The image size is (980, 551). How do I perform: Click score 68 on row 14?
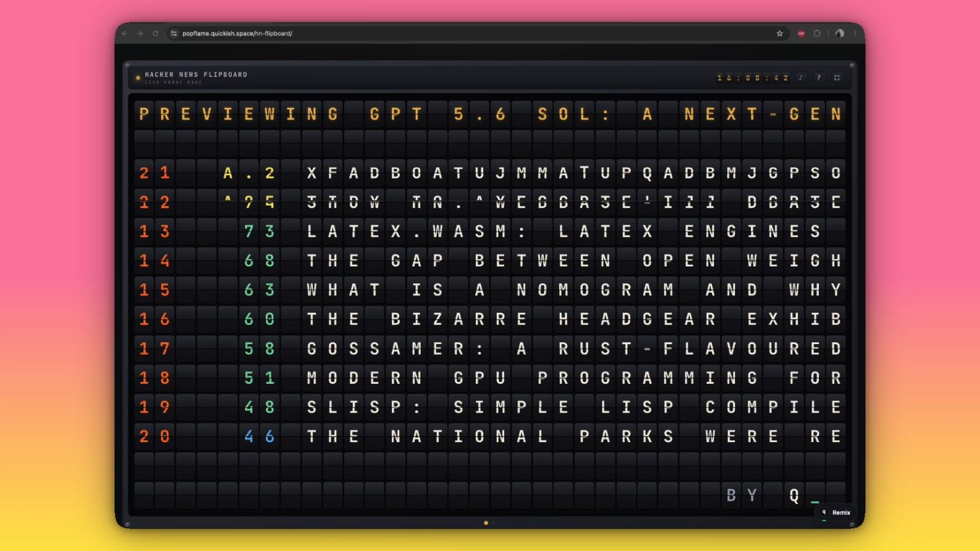[x=259, y=261]
